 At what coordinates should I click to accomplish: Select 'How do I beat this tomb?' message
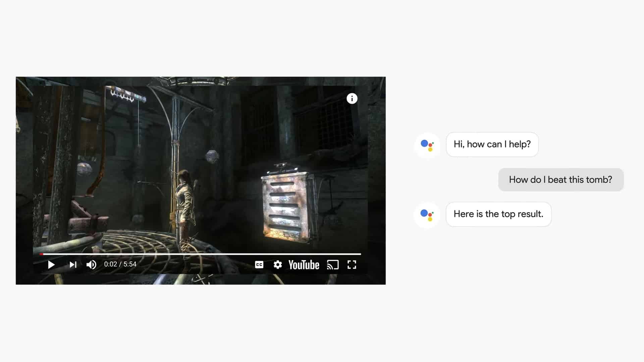pyautogui.click(x=561, y=180)
